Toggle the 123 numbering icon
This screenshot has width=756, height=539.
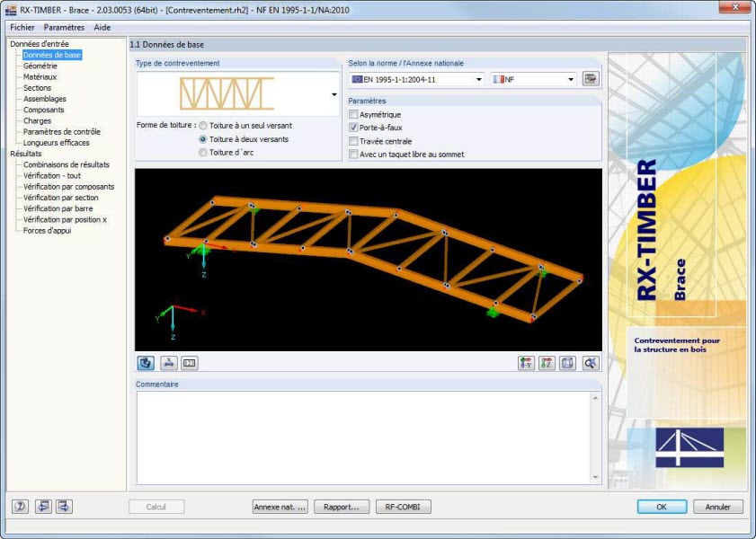tap(190, 363)
